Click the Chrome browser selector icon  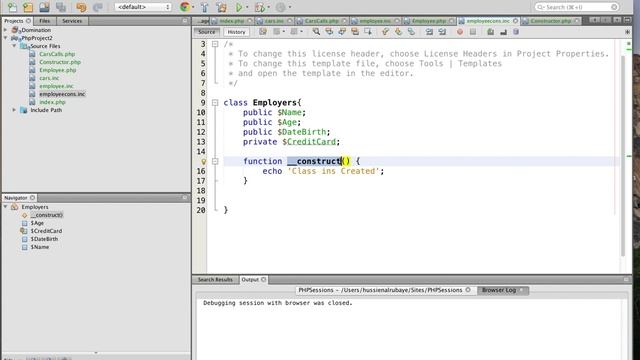click(x=184, y=7)
